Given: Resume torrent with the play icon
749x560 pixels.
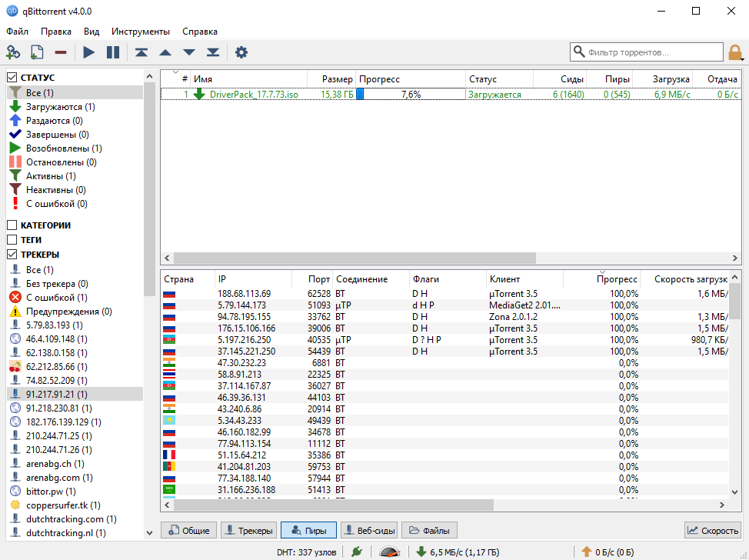Looking at the screenshot, I should [x=89, y=52].
